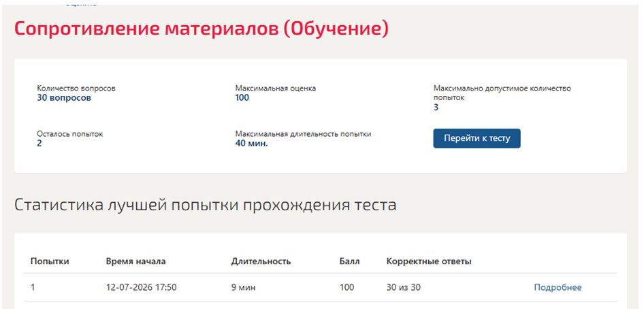Click the value 3 under maximum attempts
Image resolution: width=644 pixels, height=309 pixels.
point(436,108)
